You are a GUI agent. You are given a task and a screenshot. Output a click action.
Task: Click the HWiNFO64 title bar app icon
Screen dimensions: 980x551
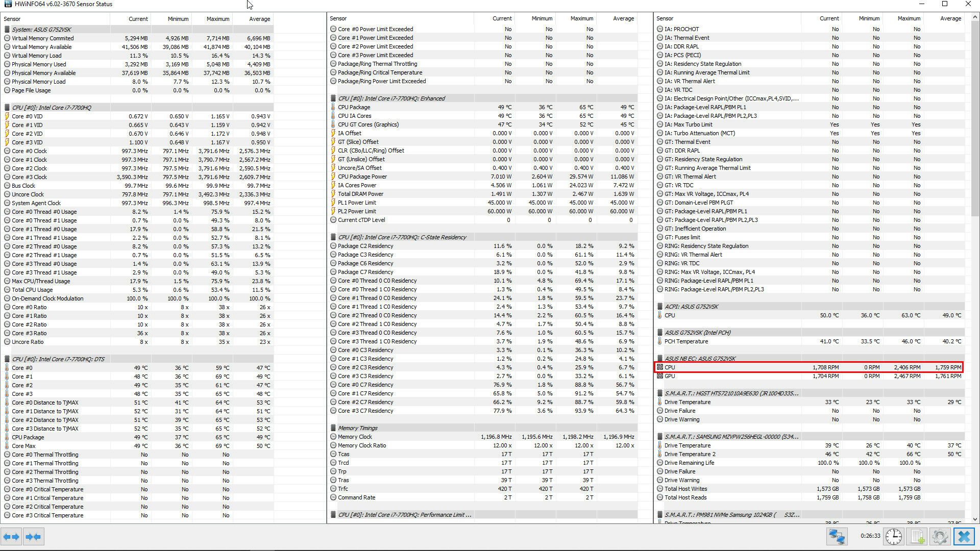coord(7,4)
